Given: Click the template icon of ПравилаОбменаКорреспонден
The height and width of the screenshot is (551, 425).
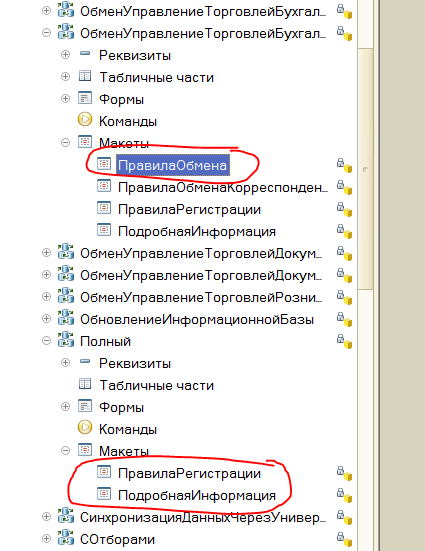Looking at the screenshot, I should tap(104, 186).
